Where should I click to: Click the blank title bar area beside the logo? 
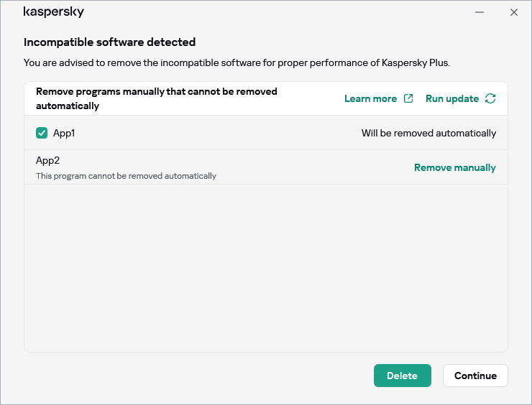point(273,12)
